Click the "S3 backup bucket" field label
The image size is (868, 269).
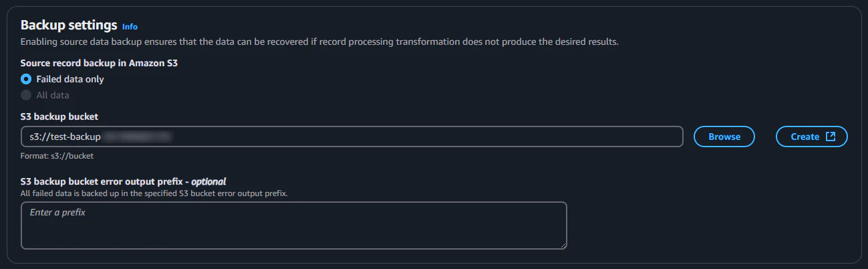click(x=59, y=116)
